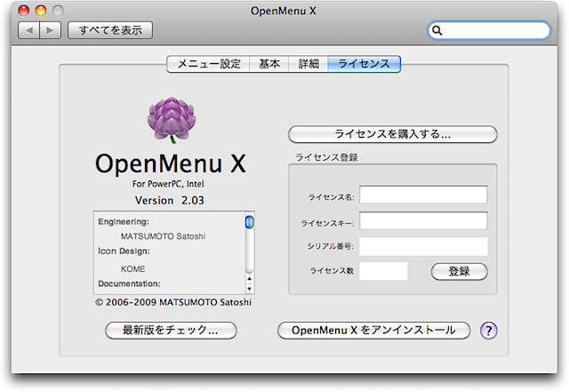Image resolution: width=569 pixels, height=392 pixels.
Task: Click the red close window button
Action: pos(24,11)
